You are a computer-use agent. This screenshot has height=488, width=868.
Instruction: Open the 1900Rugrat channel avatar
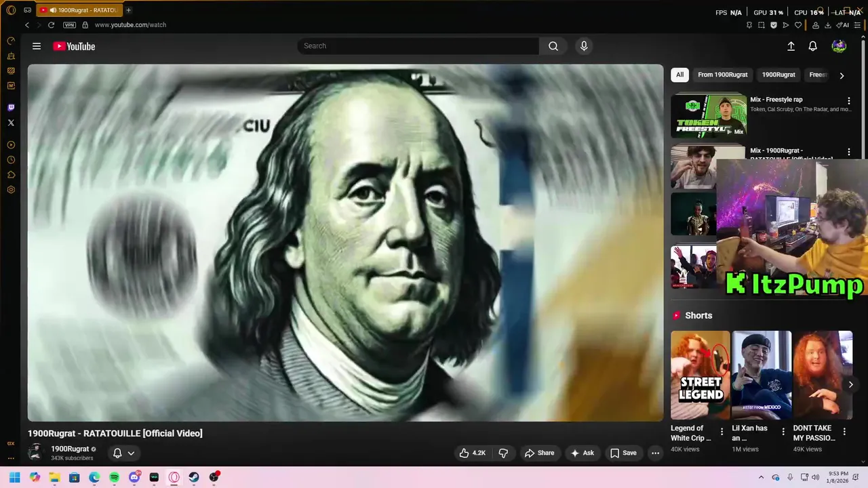(x=36, y=453)
